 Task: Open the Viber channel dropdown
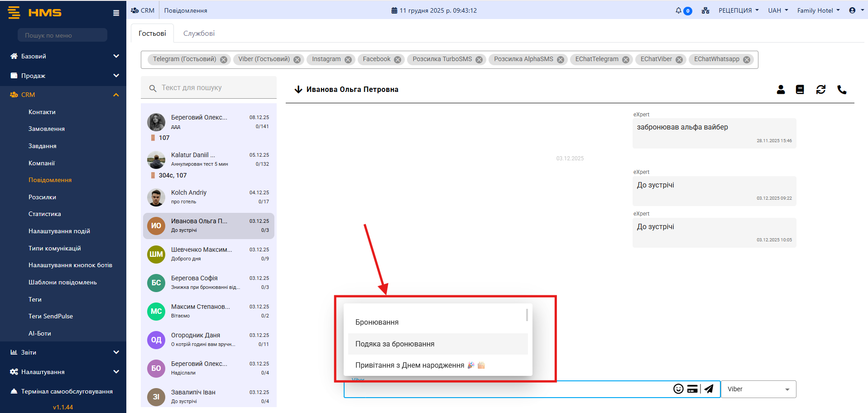(758, 389)
